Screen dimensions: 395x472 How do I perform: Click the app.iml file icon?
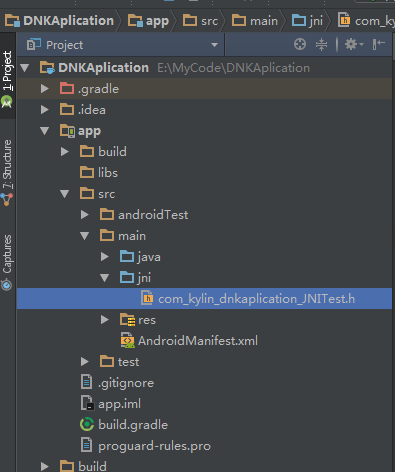point(87,403)
